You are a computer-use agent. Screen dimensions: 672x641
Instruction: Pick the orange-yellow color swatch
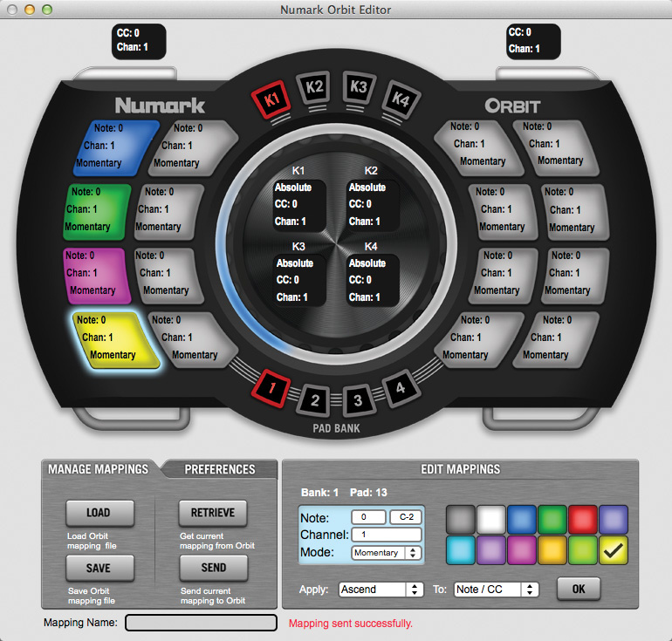tap(552, 550)
